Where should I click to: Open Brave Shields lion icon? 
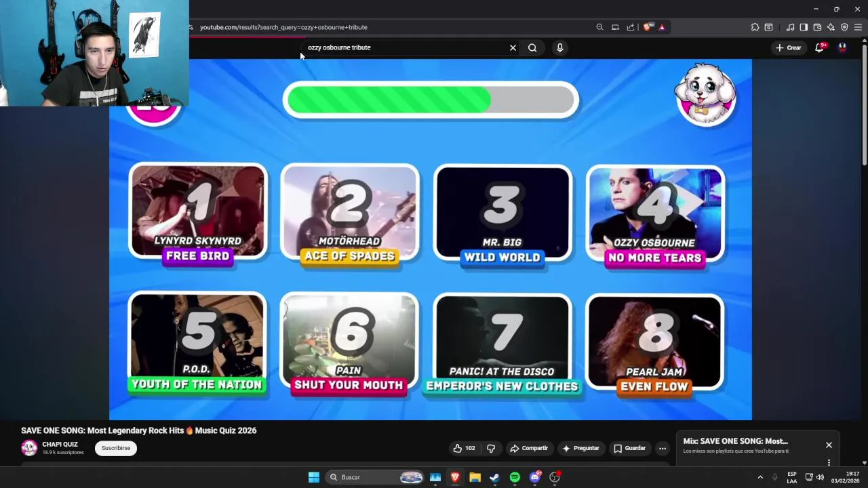click(648, 27)
